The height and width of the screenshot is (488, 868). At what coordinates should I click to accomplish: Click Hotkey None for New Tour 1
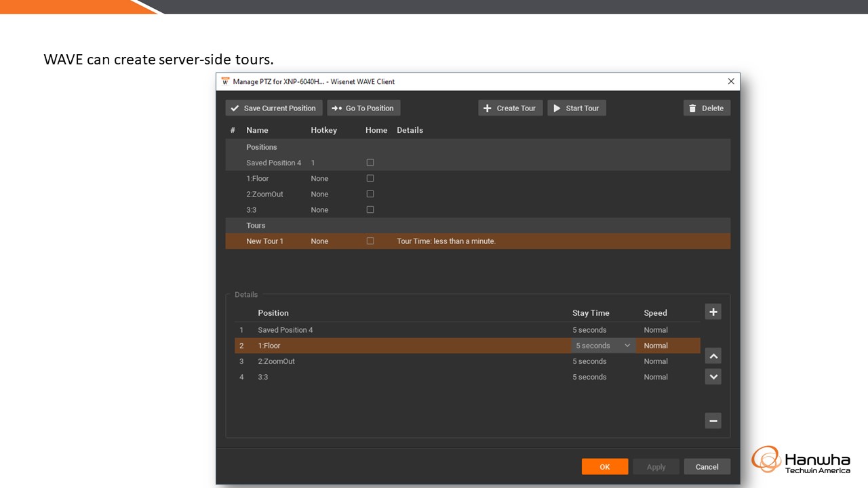[319, 241]
